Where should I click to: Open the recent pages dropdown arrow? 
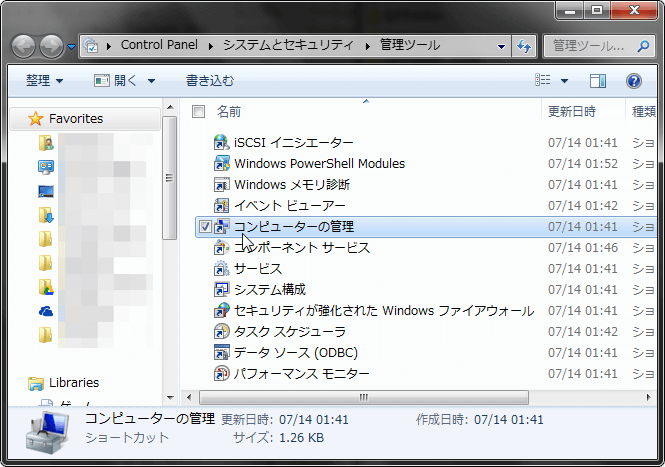point(72,46)
